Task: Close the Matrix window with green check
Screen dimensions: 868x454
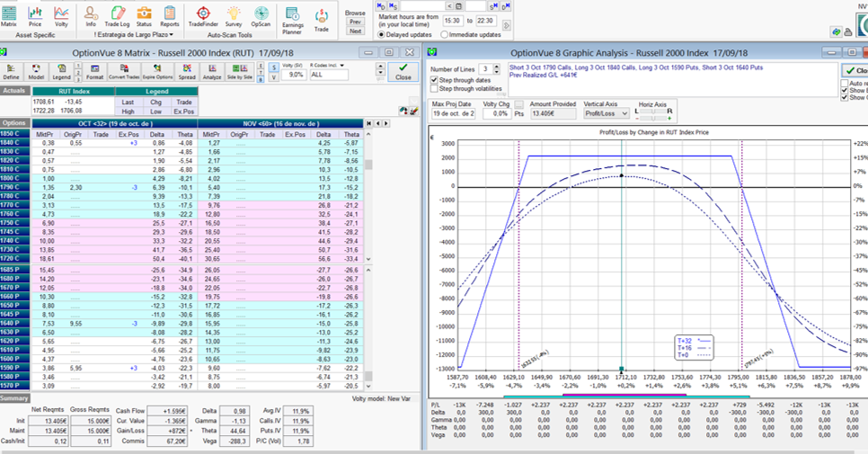Action: 403,71
